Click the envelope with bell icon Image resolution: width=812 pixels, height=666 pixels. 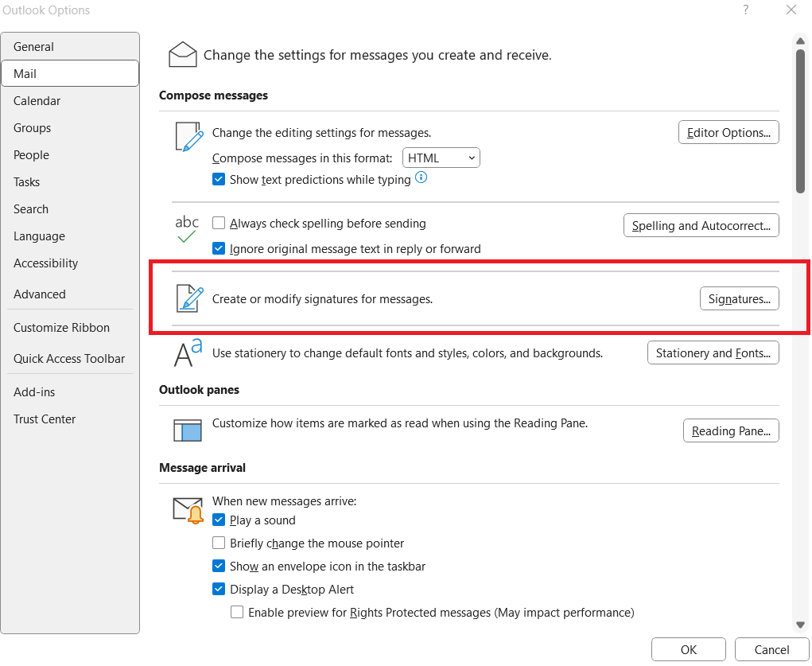pyautogui.click(x=188, y=511)
